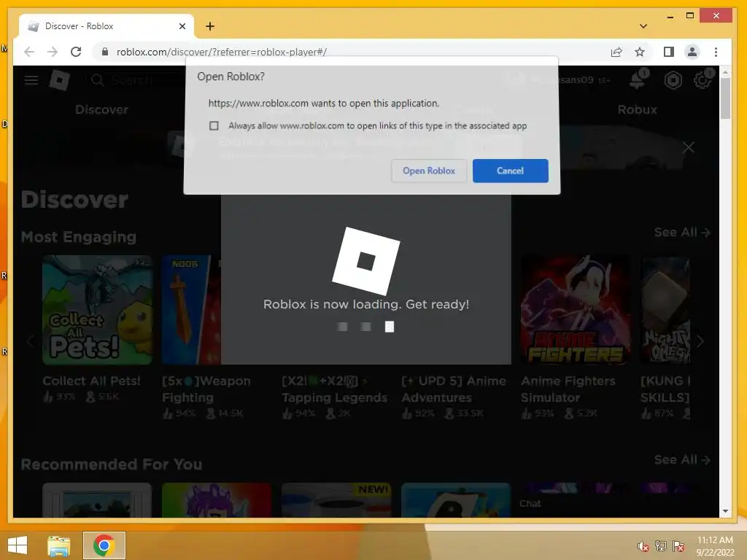
Task: Open Weapon Fighting game thumbnail
Action: (x=191, y=310)
